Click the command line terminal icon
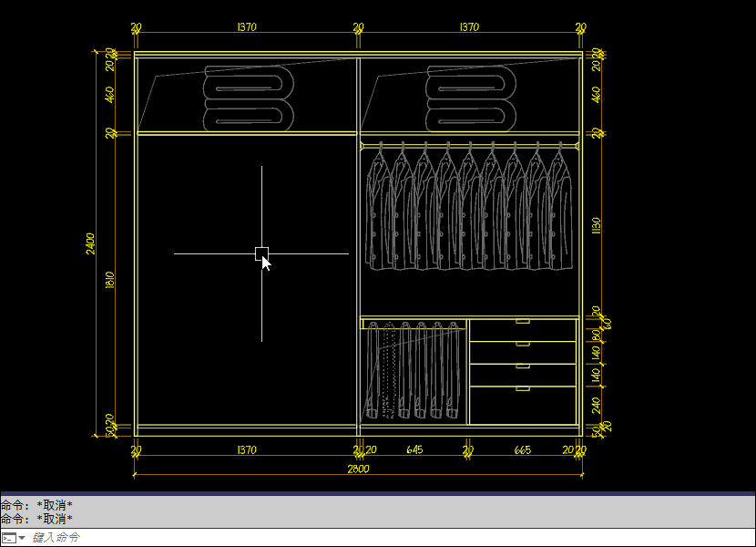The width and height of the screenshot is (756, 547). [8, 538]
